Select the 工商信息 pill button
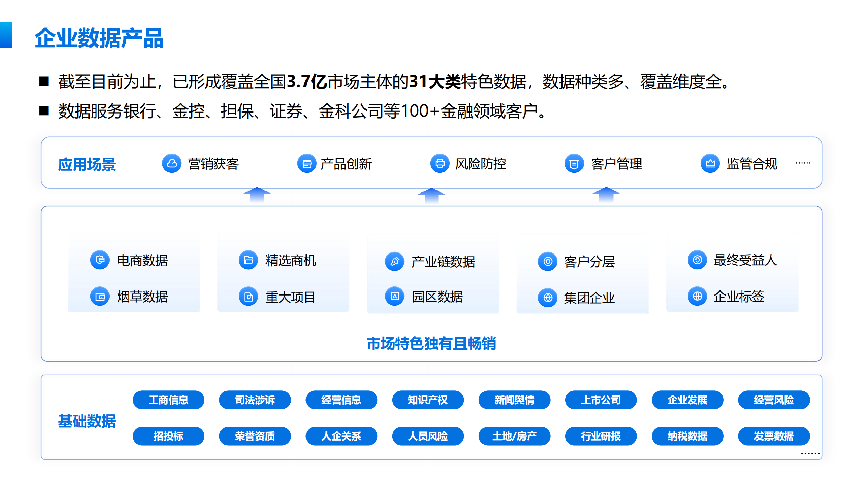 (x=168, y=400)
